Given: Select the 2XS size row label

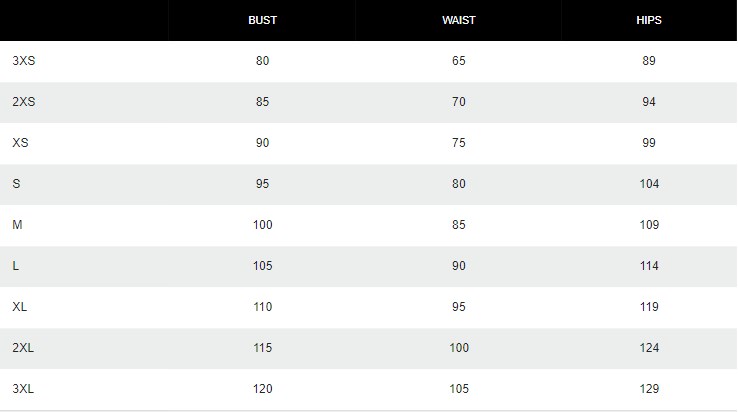Looking at the screenshot, I should 24,102.
